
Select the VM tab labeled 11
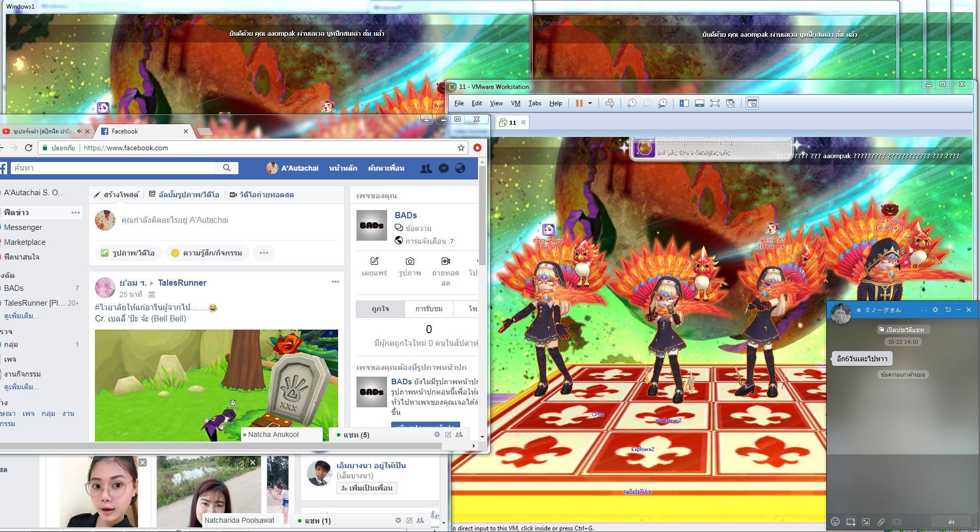coord(511,123)
